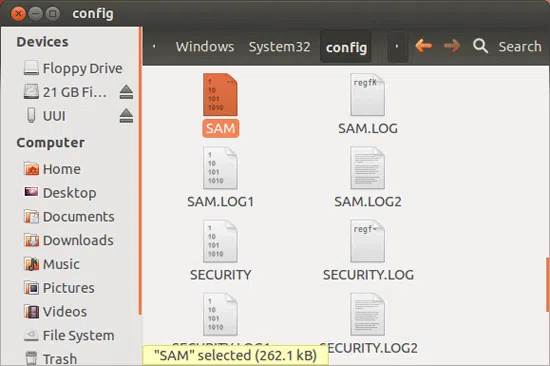The image size is (550, 366).
Task: Open Windows folder in path bar
Action: coord(205,47)
